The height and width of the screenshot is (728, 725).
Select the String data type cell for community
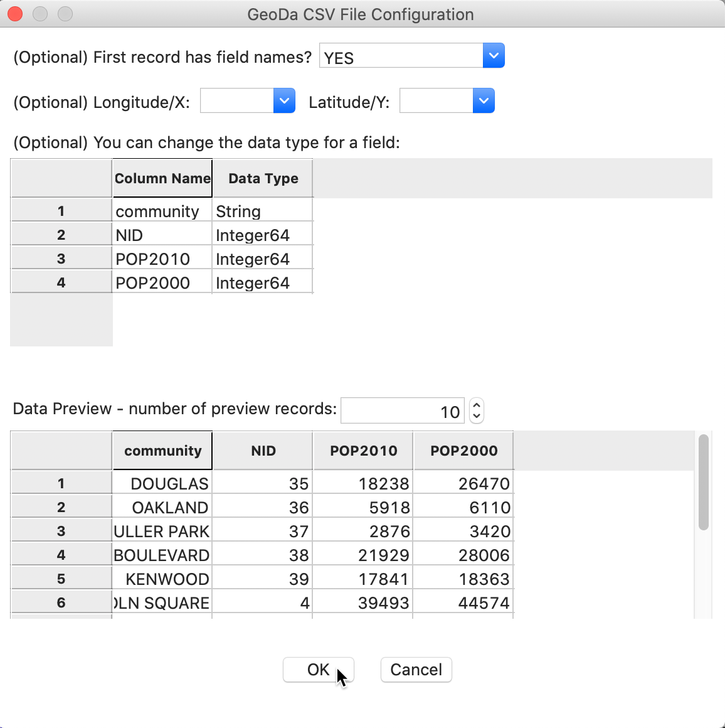pos(262,211)
